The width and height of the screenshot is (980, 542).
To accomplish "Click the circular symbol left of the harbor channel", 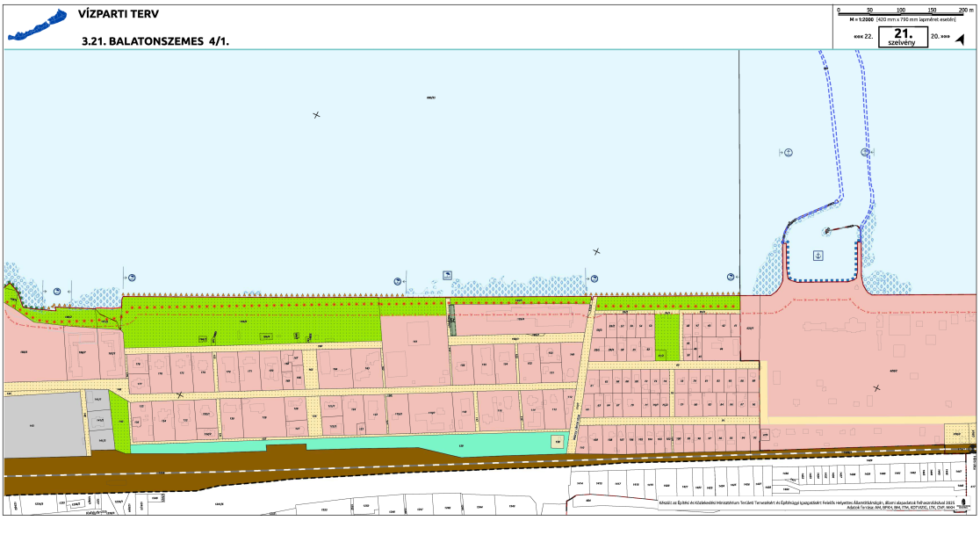I will [x=788, y=153].
